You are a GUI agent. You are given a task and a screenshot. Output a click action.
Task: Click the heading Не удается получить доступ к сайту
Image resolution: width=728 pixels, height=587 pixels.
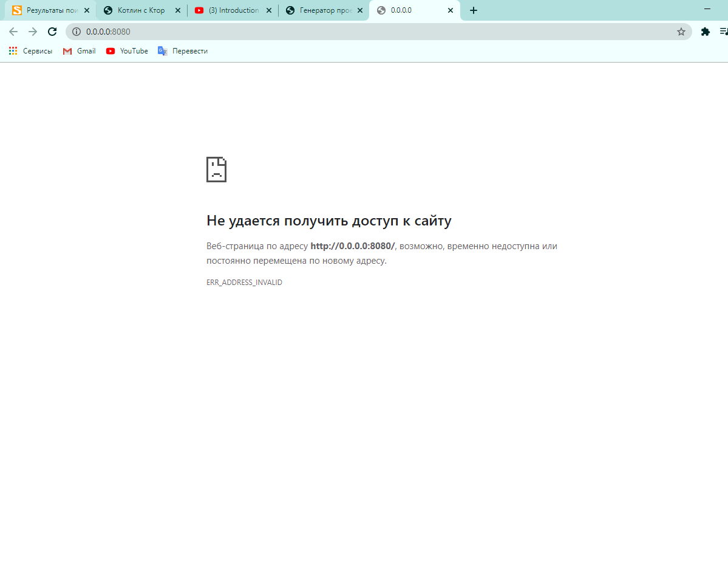[x=328, y=221]
